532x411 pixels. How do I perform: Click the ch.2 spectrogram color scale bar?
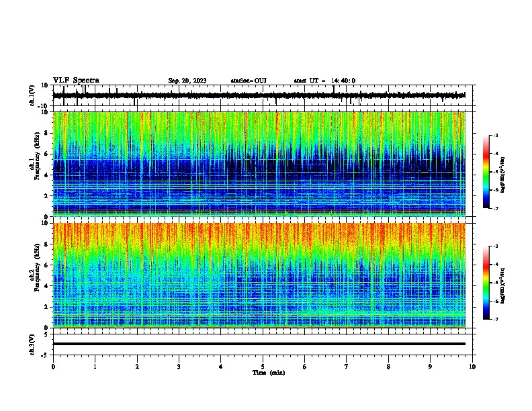point(486,283)
